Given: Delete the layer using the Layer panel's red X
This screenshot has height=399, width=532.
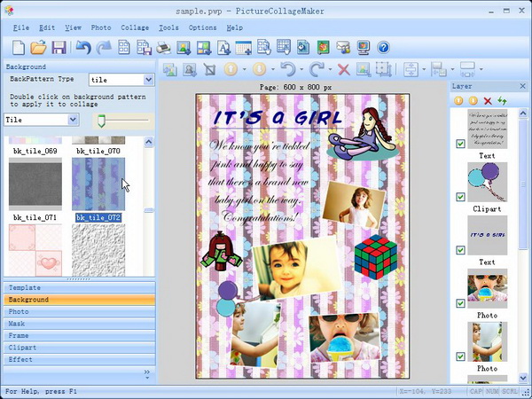Looking at the screenshot, I should (x=488, y=101).
